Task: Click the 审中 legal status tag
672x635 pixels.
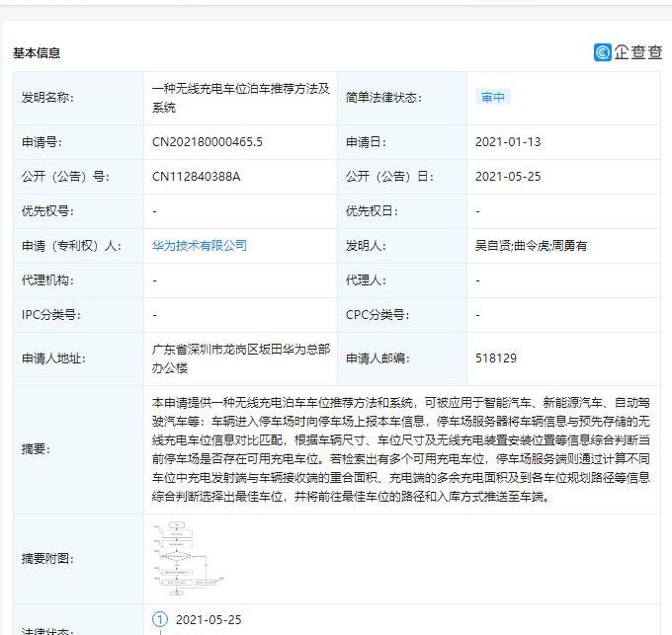Action: tap(493, 97)
